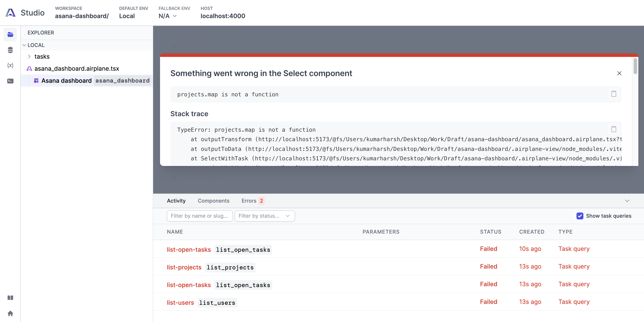Click the localhost:4000 host value

pos(223,16)
